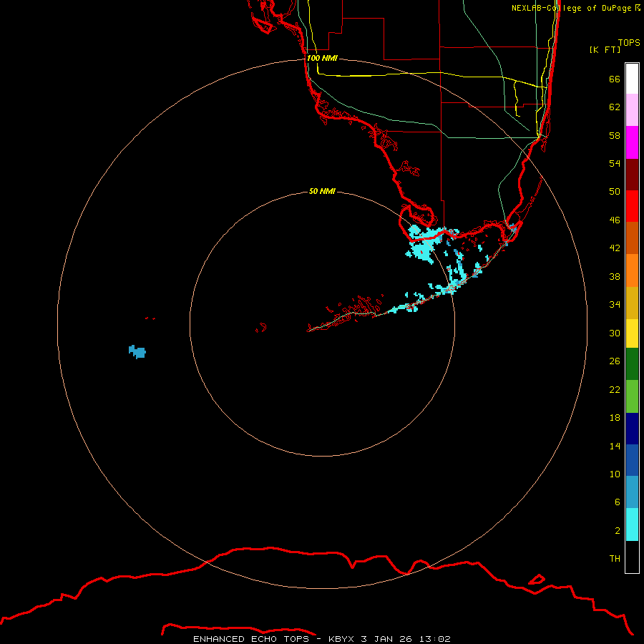Click the dark orange 46 K FT swatch
644x644 pixels.
coord(632,238)
